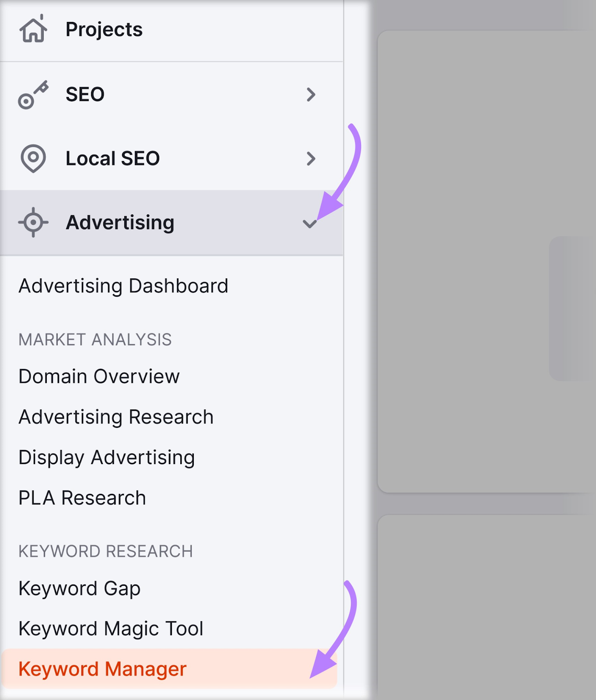Select Display Advertising

(106, 457)
